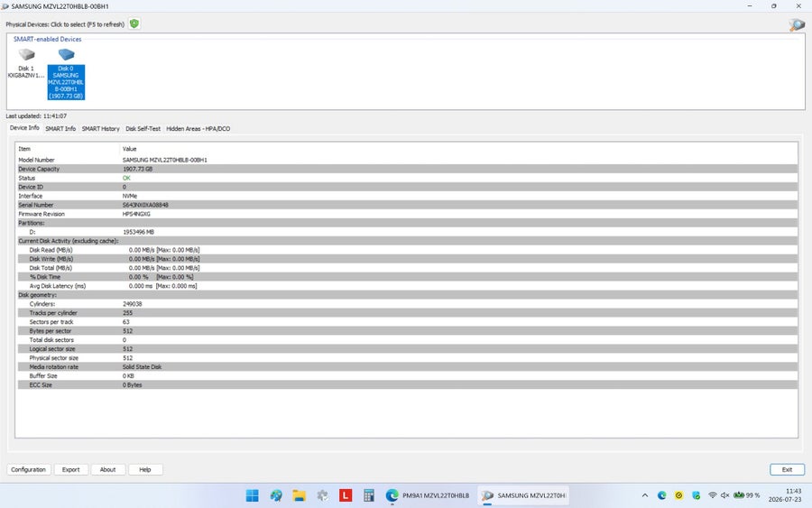Click the D: partition row
This screenshot has width=812, height=508.
point(407,232)
